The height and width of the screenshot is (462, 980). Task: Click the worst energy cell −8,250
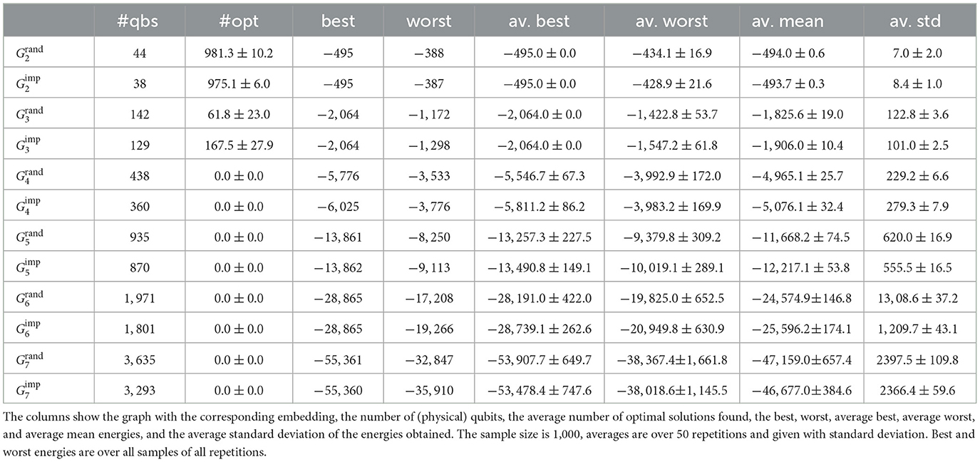click(428, 238)
